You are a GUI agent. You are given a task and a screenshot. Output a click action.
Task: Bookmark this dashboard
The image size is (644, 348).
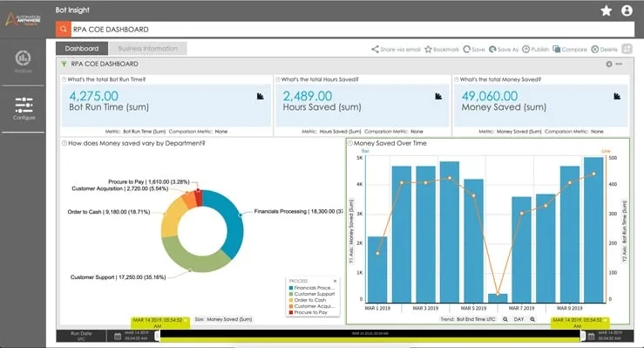tap(442, 50)
